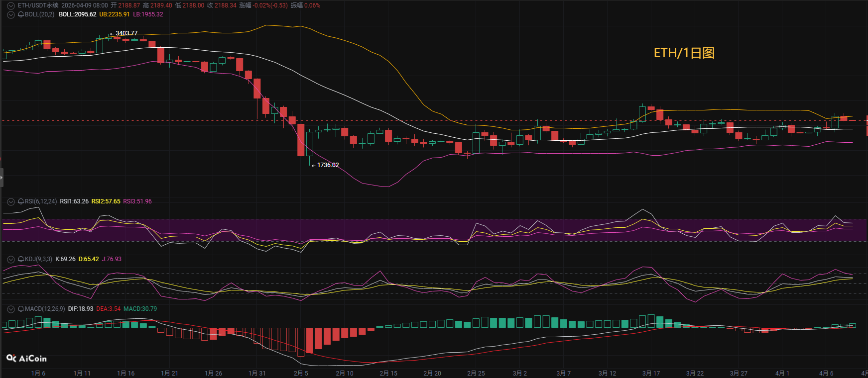Collapse the RSI indicator panel
This screenshot has height=378, width=868.
[x=11, y=201]
